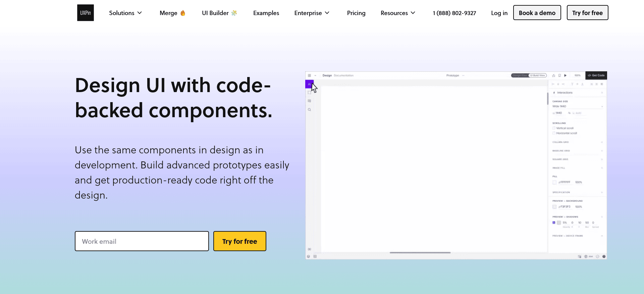The width and height of the screenshot is (644, 294).
Task: Select the dashed box tool below AI
Action: point(309,92)
